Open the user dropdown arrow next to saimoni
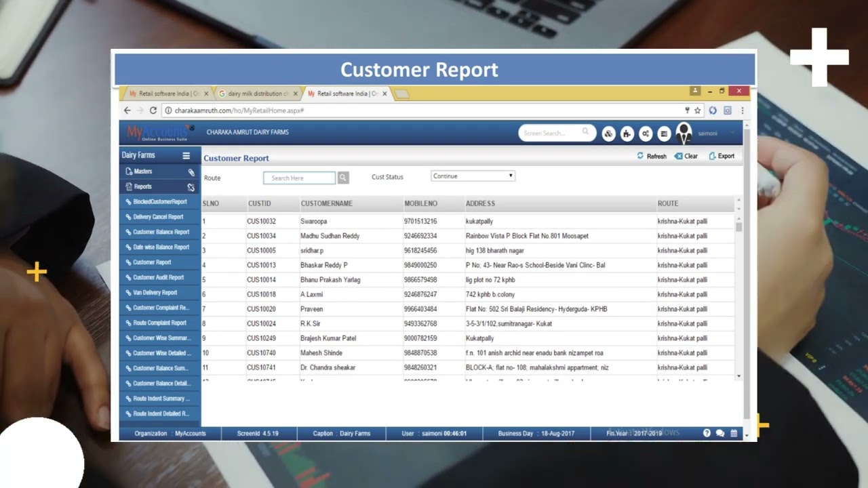The width and height of the screenshot is (868, 488). tap(732, 134)
